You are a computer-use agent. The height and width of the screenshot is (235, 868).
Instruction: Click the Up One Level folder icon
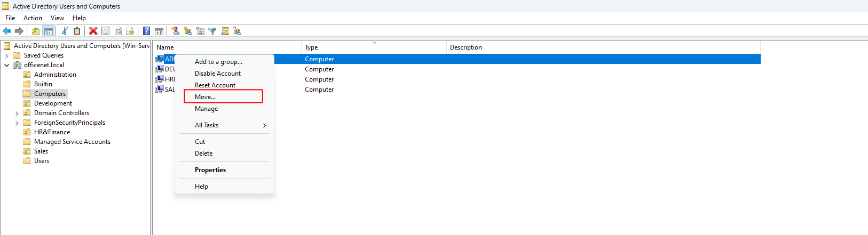[x=36, y=31]
